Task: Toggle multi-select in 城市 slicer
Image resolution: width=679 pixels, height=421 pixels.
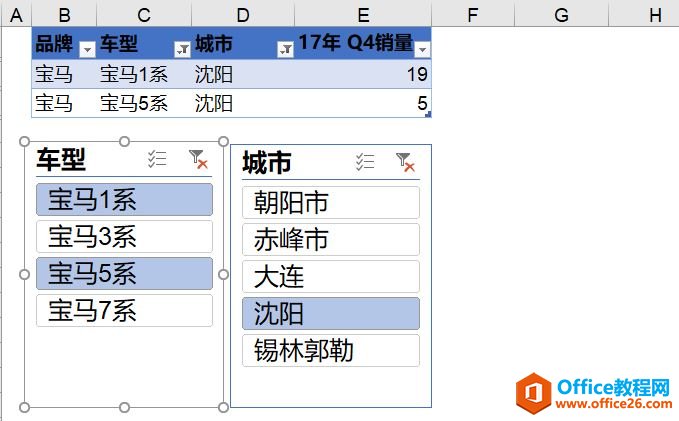Action: [365, 162]
